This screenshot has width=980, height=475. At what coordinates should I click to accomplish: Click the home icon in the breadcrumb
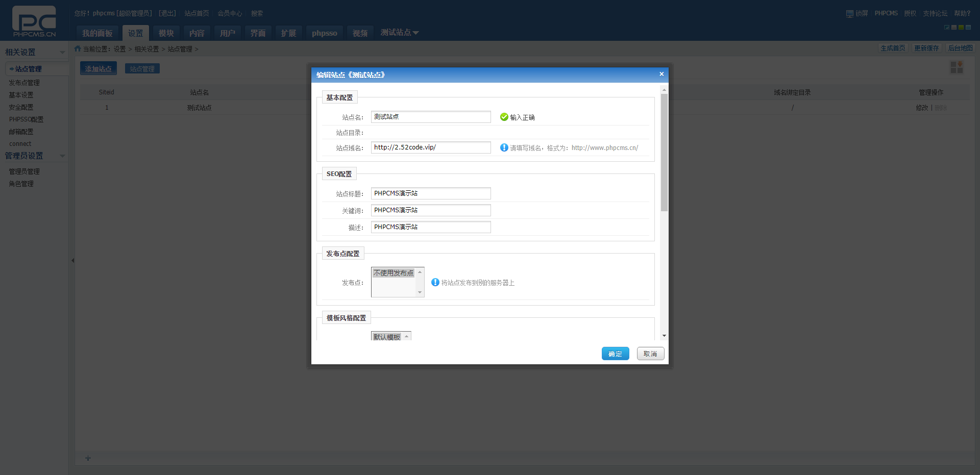coord(78,49)
